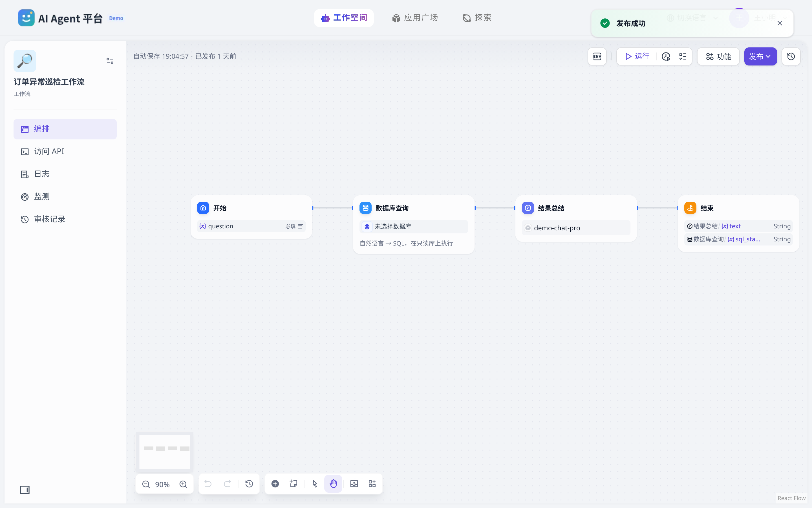Click the redo arrow

[x=227, y=484]
